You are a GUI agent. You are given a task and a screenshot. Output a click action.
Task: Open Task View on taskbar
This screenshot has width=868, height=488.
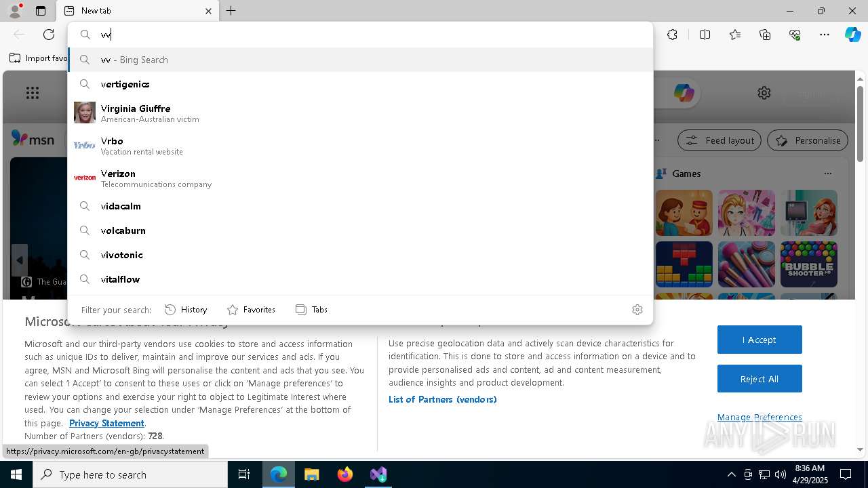point(244,474)
